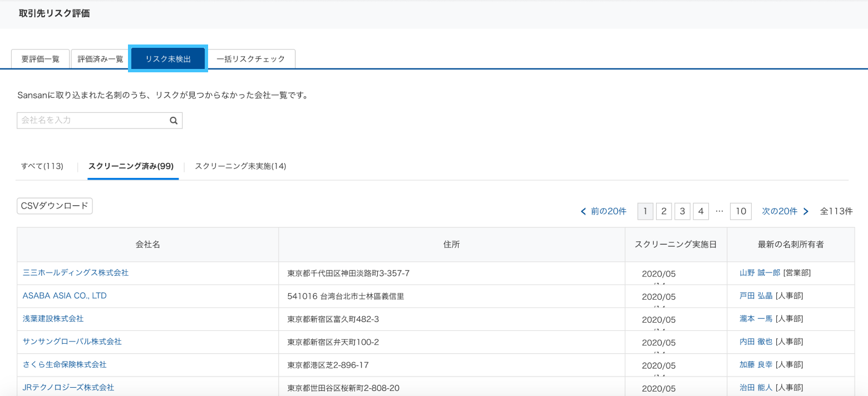Click screening date in ASABA ASIA row
Viewport: 868px width, 396px height.
pyautogui.click(x=659, y=296)
